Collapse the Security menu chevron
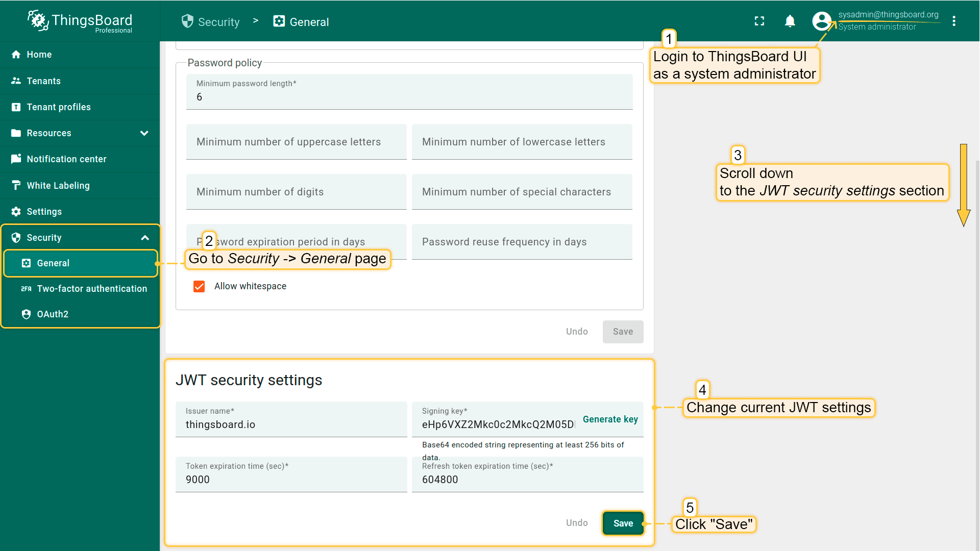 [x=145, y=238]
